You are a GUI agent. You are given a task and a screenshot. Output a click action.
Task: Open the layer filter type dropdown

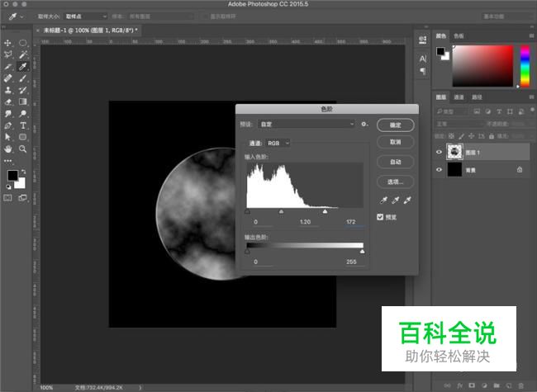click(451, 111)
